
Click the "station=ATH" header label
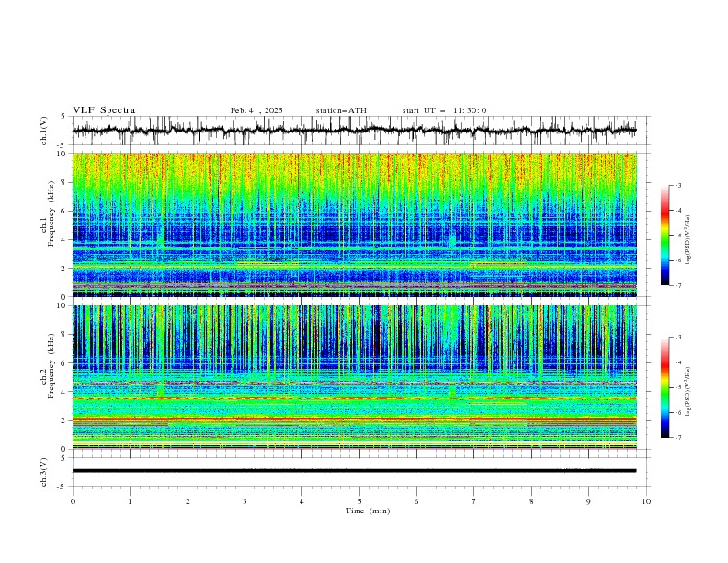tap(341, 110)
